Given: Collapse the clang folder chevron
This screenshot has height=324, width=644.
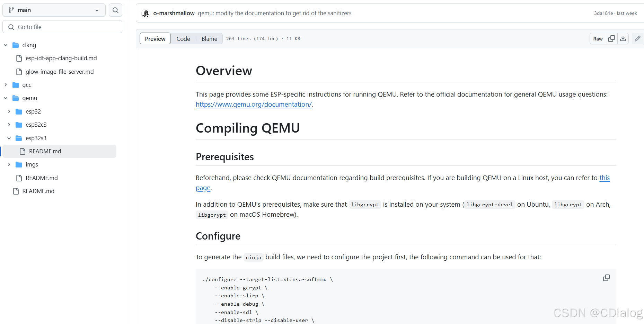Looking at the screenshot, I should (6, 45).
